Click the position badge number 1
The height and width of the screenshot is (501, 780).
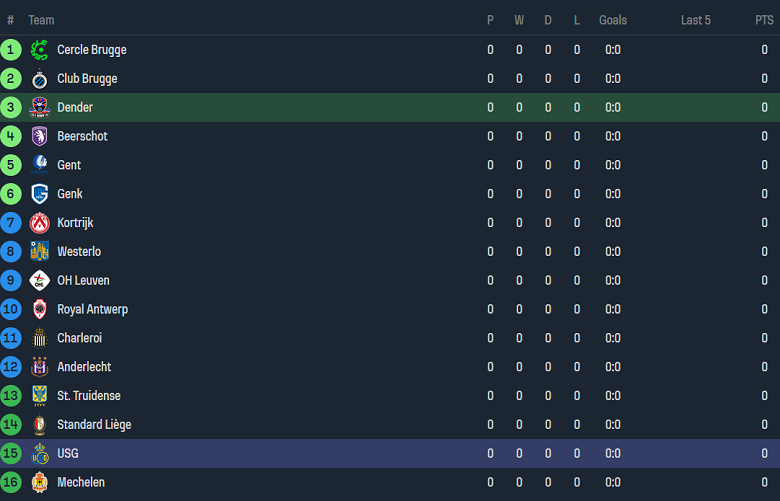click(11, 50)
